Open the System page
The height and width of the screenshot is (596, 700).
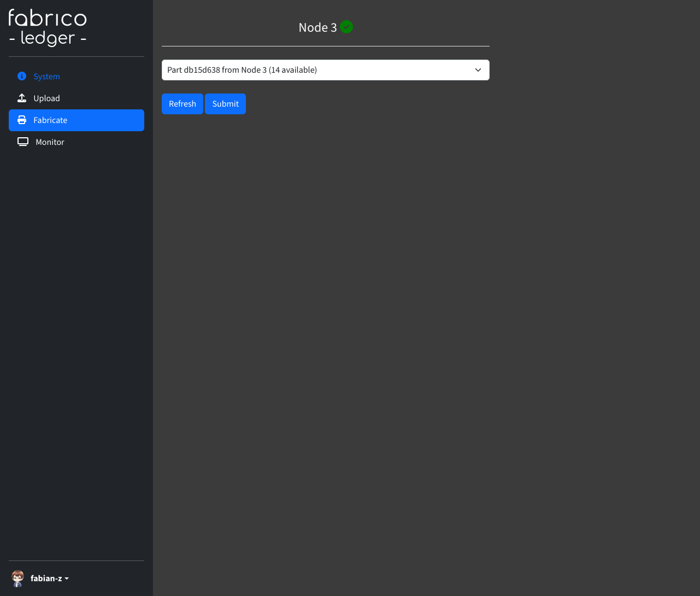(77, 77)
